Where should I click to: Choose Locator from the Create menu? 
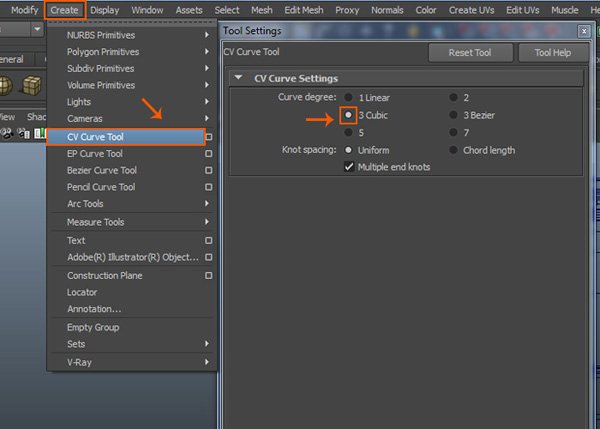(82, 292)
